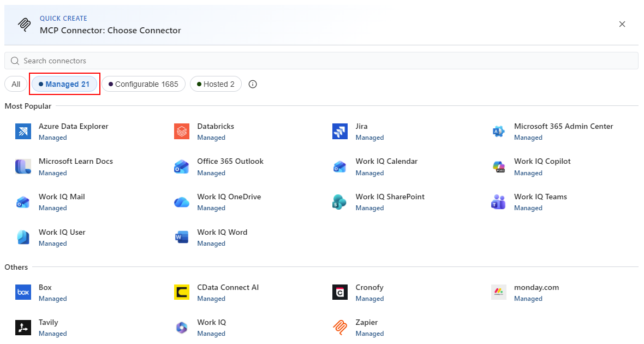Click the Work IQ User icon
The height and width of the screenshot is (344, 644).
(23, 238)
